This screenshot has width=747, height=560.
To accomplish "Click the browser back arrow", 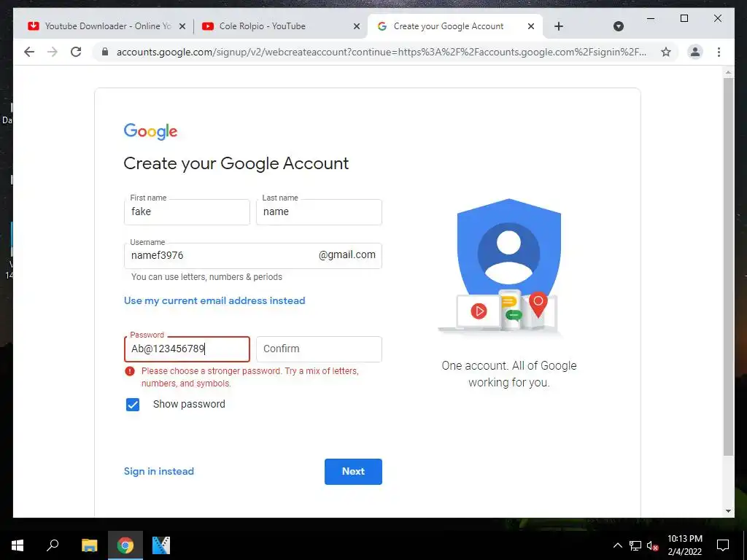I will tap(29, 52).
